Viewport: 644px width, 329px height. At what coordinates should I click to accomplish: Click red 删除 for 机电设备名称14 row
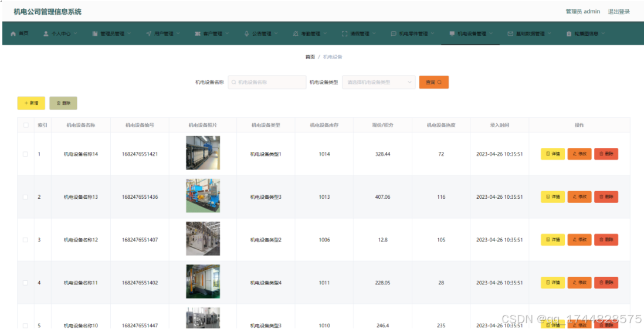point(606,154)
